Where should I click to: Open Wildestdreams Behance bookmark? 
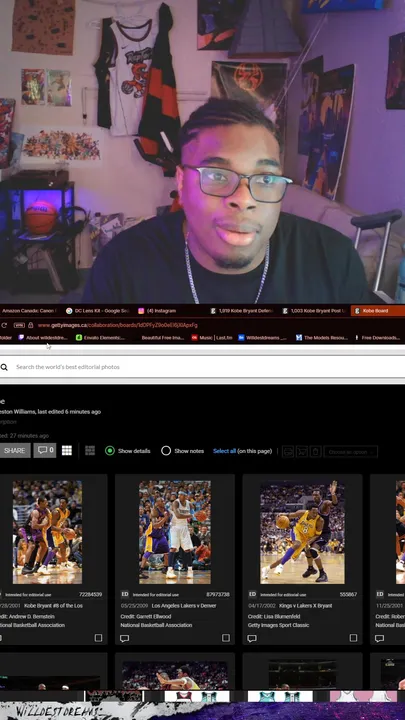coord(262,338)
